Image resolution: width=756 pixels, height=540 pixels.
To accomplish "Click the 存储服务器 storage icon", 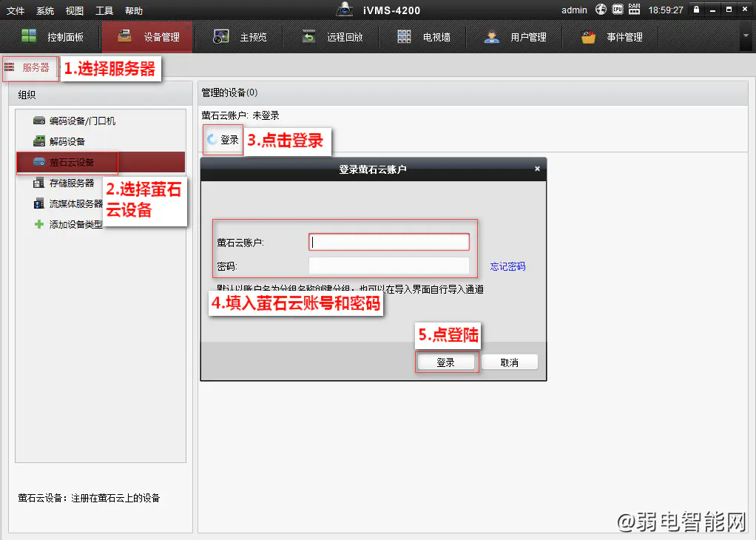I will (38, 183).
